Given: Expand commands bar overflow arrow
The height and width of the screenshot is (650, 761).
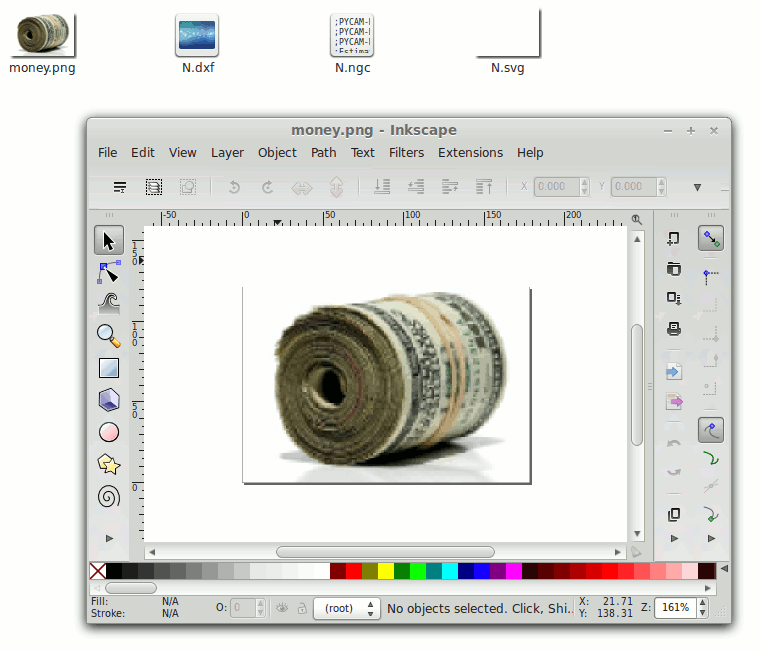Looking at the screenshot, I should coord(674,538).
